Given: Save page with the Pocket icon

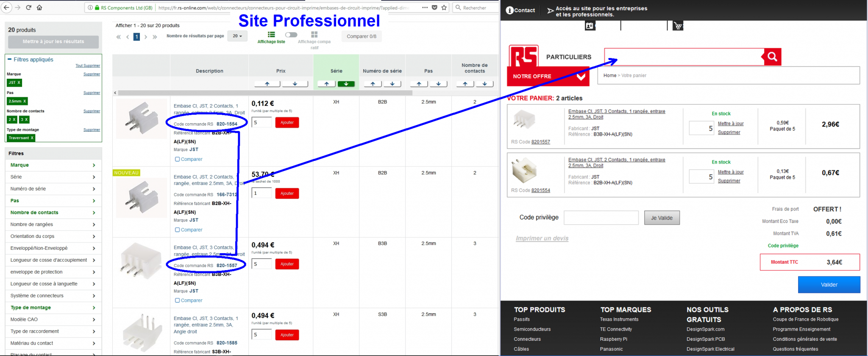Looking at the screenshot, I should pos(434,8).
